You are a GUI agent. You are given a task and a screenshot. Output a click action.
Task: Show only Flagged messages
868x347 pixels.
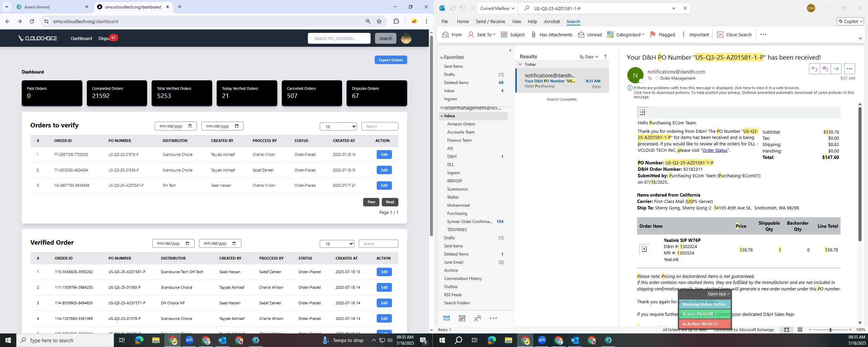pyautogui.click(x=663, y=35)
